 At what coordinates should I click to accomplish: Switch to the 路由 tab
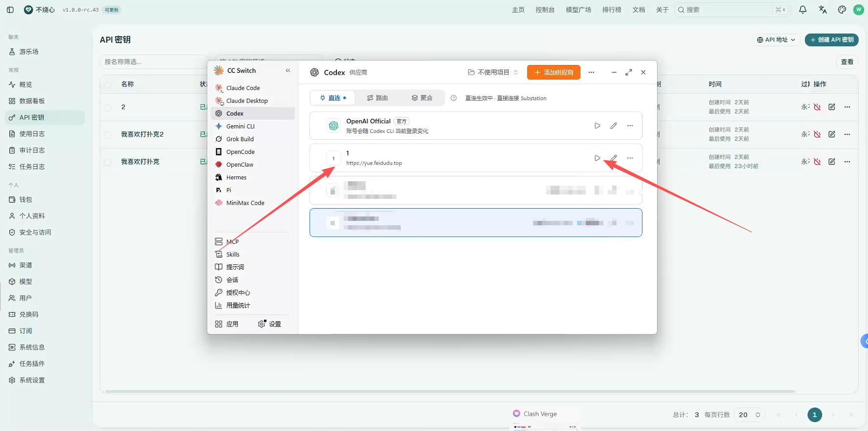point(378,98)
